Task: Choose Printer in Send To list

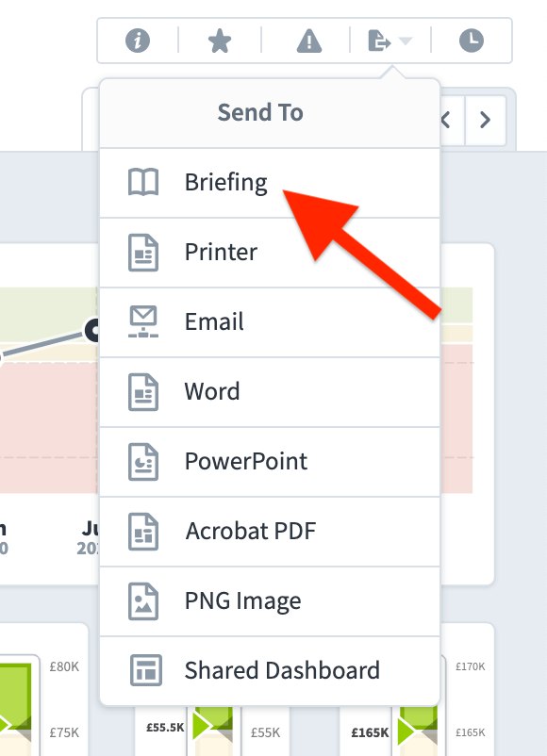Action: [x=270, y=253]
